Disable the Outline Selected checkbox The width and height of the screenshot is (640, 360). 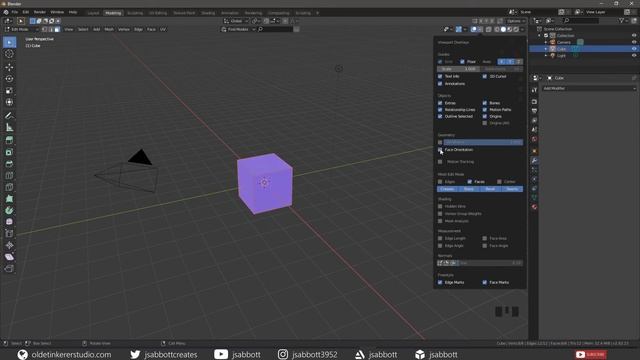(440, 116)
